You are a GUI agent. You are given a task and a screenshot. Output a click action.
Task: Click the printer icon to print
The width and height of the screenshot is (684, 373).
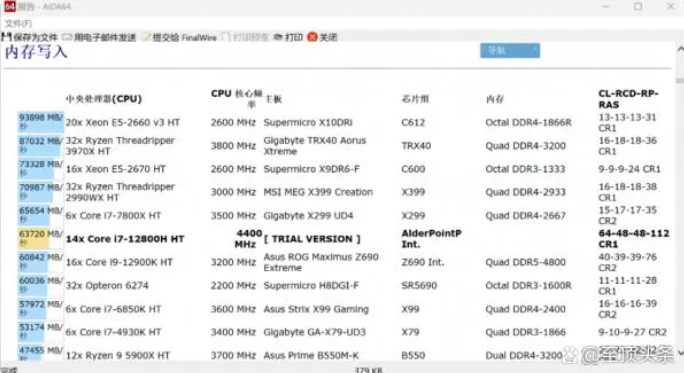click(x=278, y=38)
